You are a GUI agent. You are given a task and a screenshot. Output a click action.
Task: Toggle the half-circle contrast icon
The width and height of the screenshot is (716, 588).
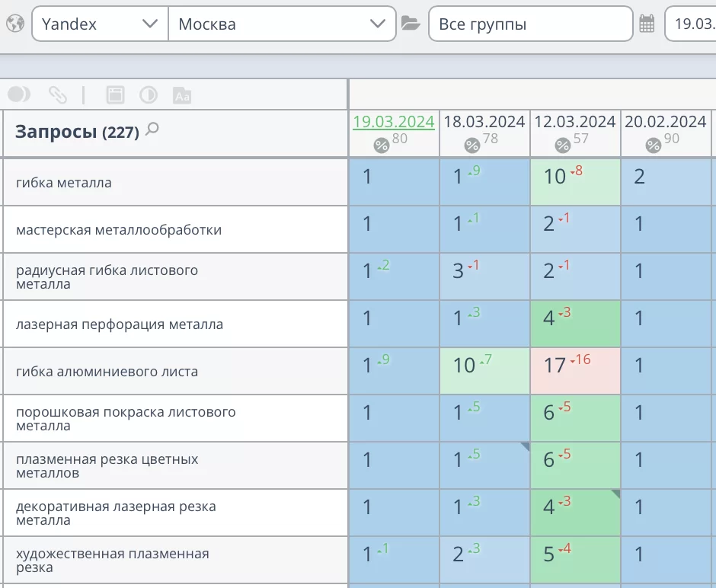point(149,94)
